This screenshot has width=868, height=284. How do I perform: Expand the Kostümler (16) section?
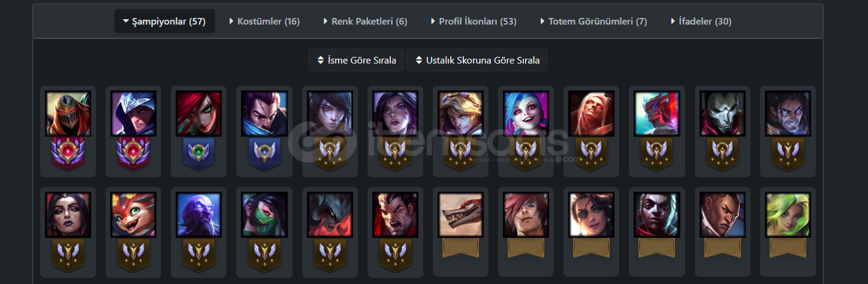(264, 22)
